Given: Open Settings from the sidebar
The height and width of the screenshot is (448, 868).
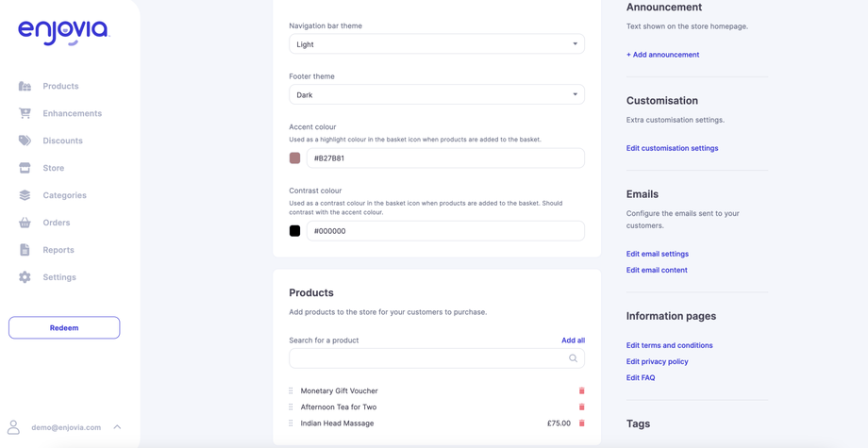Looking at the screenshot, I should pyautogui.click(x=58, y=277).
